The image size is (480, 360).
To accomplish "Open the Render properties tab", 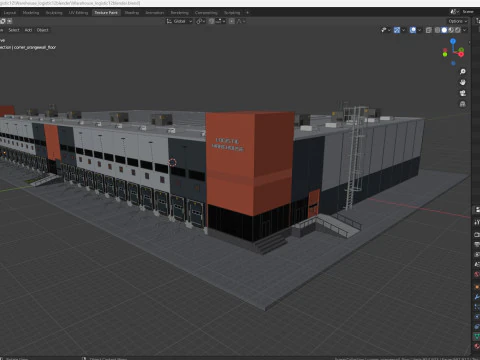I will [477, 235].
